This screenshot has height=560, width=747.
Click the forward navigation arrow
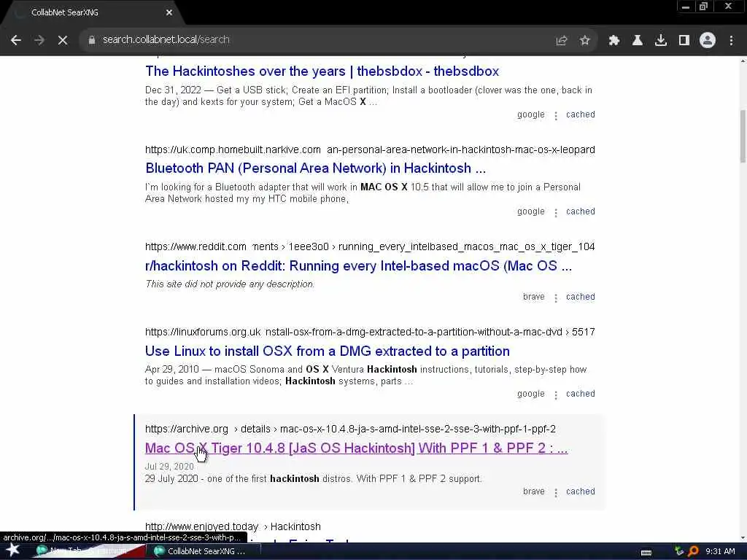coord(39,40)
